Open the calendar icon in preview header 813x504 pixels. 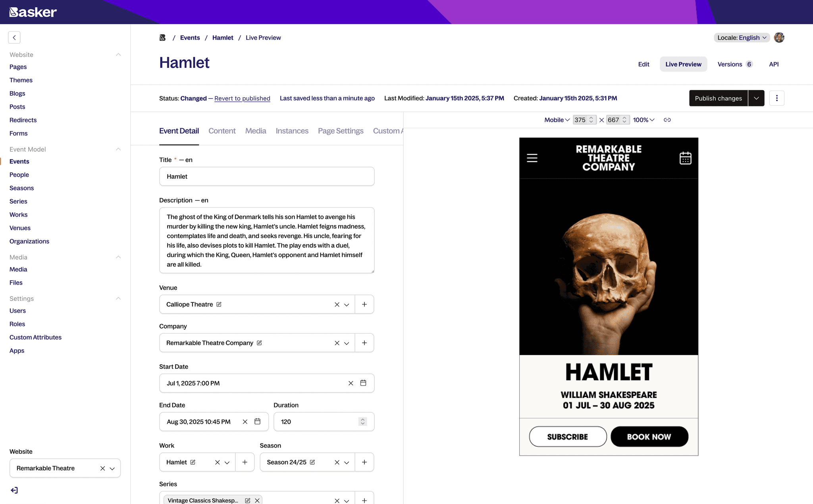(685, 158)
